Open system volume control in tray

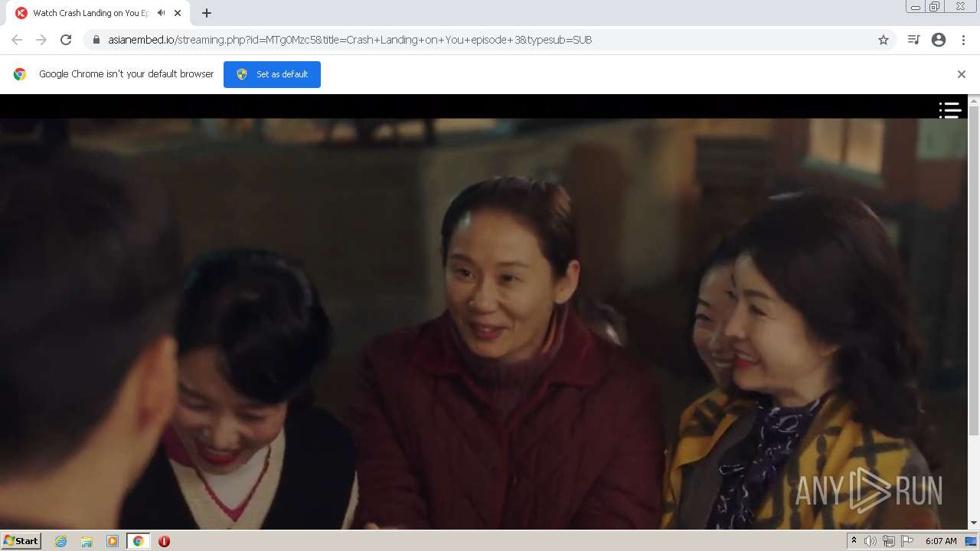point(871,541)
